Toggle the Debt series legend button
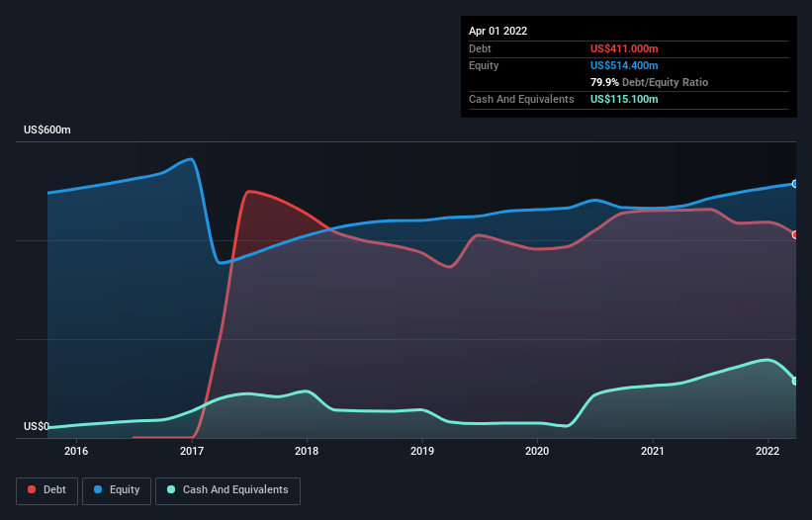 [47, 490]
